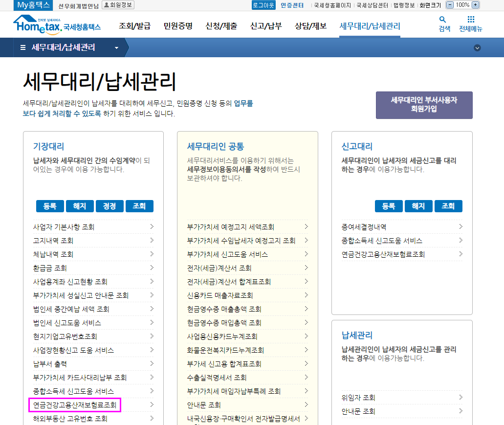Open the 민원증명 menu

pos(178,26)
